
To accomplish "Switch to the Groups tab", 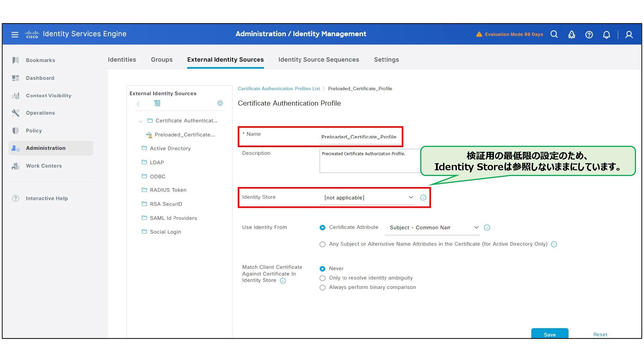I will [162, 60].
